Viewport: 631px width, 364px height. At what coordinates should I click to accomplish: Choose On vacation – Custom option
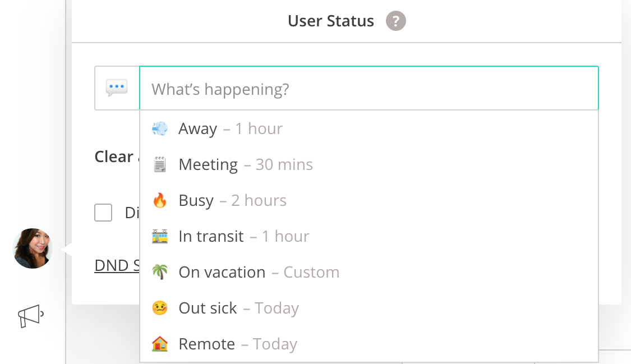click(x=369, y=272)
